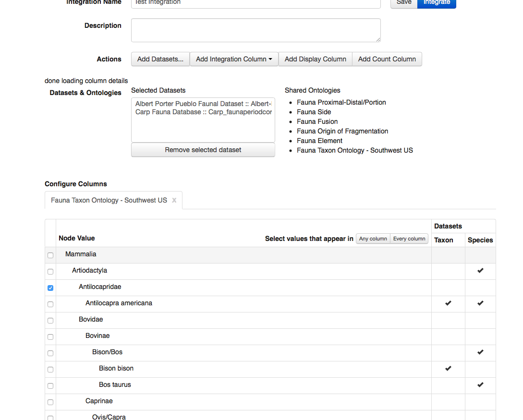The image size is (523, 420).
Task: Click Fauna Origin of Fragmentation entry
Action: pyautogui.click(x=342, y=132)
